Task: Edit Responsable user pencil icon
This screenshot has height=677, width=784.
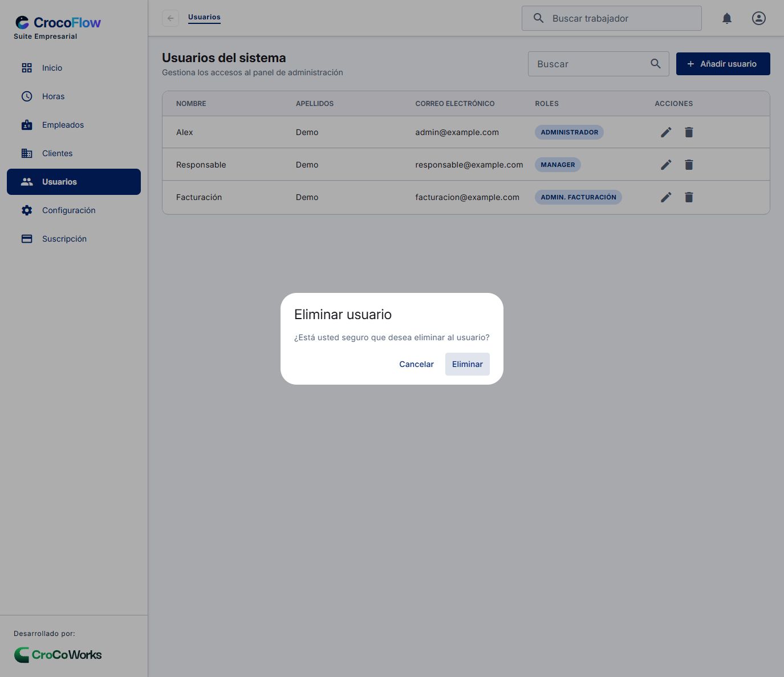Action: coord(666,165)
